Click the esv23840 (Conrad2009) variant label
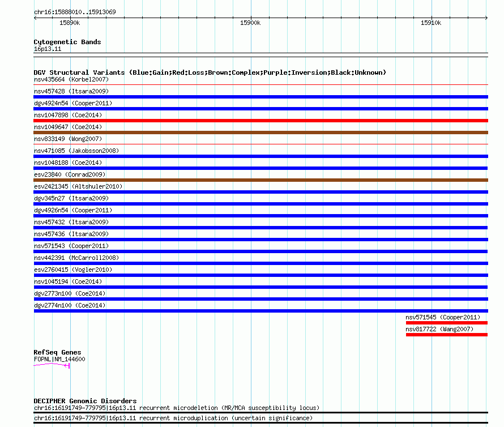The height and width of the screenshot is (427, 504). (70, 174)
